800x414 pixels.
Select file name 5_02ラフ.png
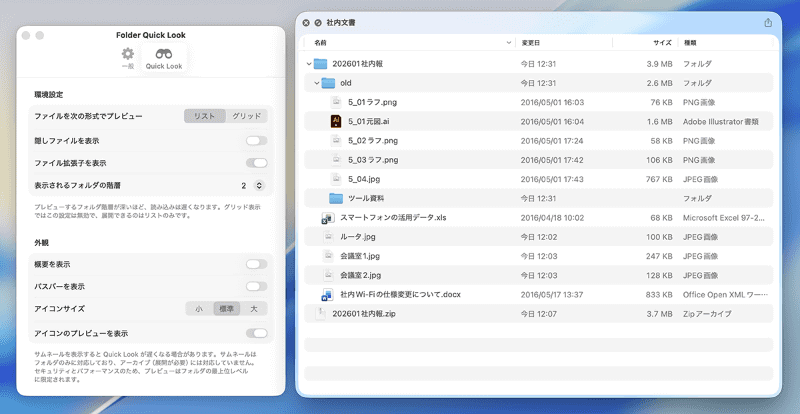point(373,140)
